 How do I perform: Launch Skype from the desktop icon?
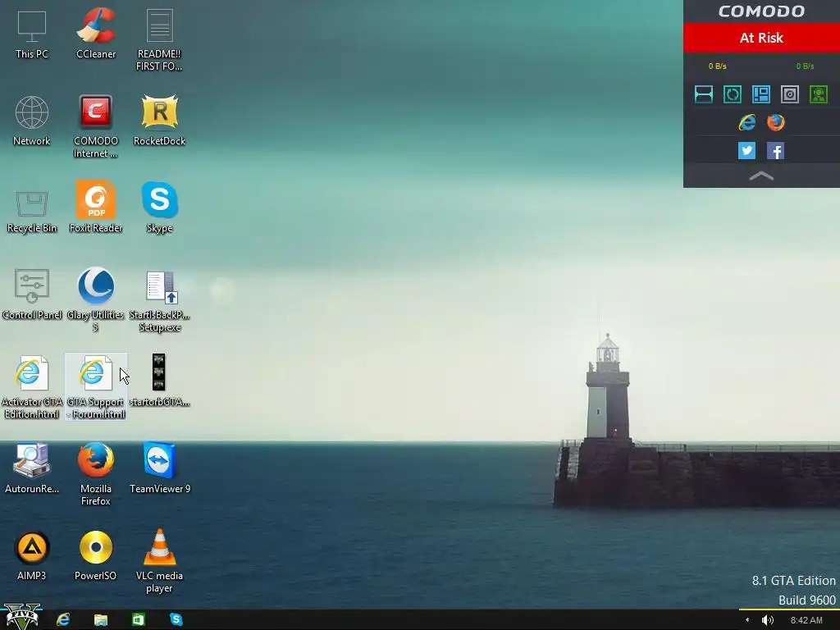pos(159,207)
